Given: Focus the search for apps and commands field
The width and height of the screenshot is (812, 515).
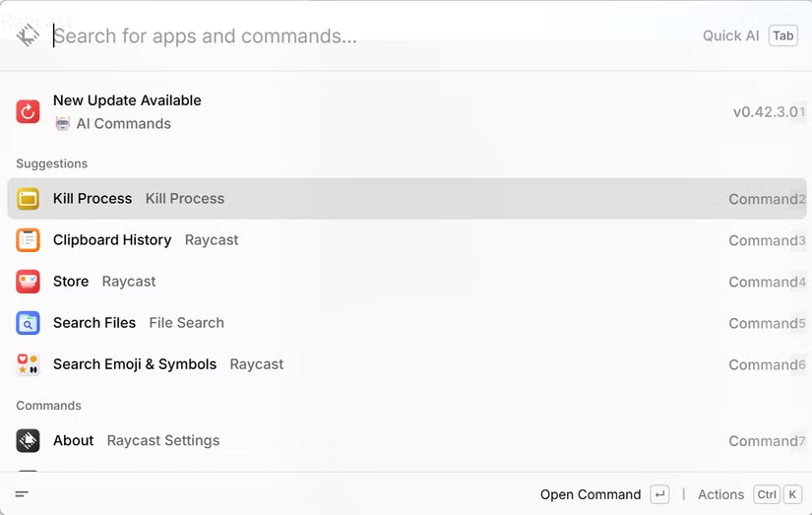Looking at the screenshot, I should point(374,36).
